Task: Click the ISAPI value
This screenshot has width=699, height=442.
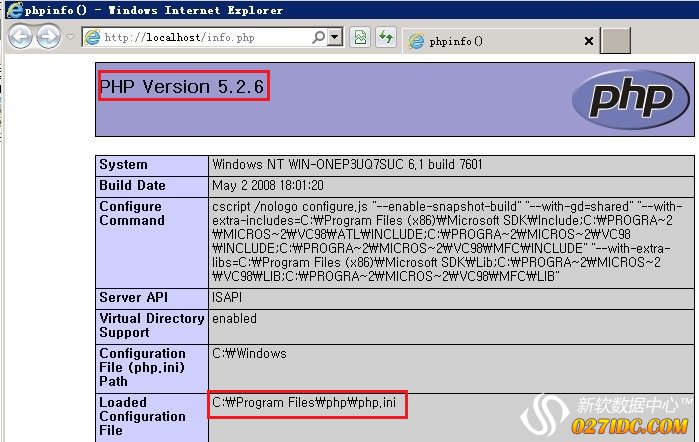Action: tap(227, 297)
